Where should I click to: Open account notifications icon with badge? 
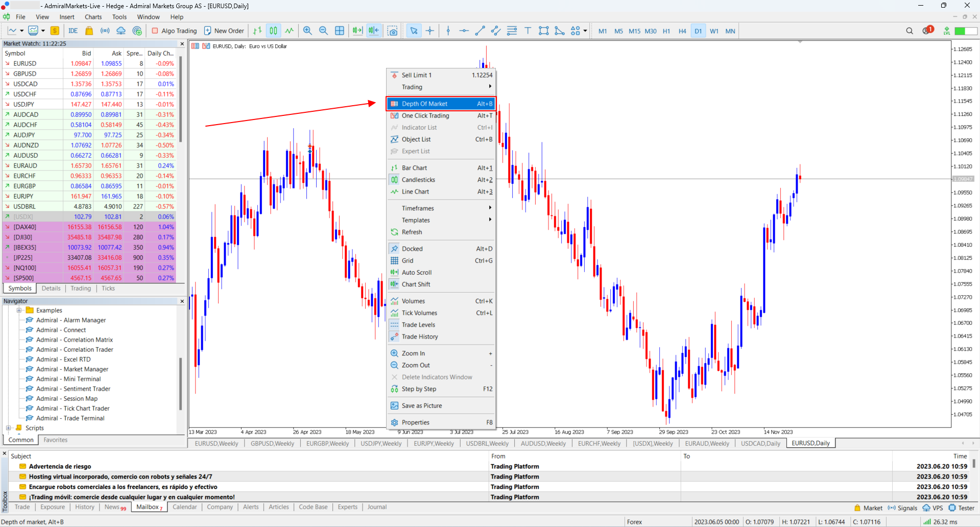tap(928, 31)
